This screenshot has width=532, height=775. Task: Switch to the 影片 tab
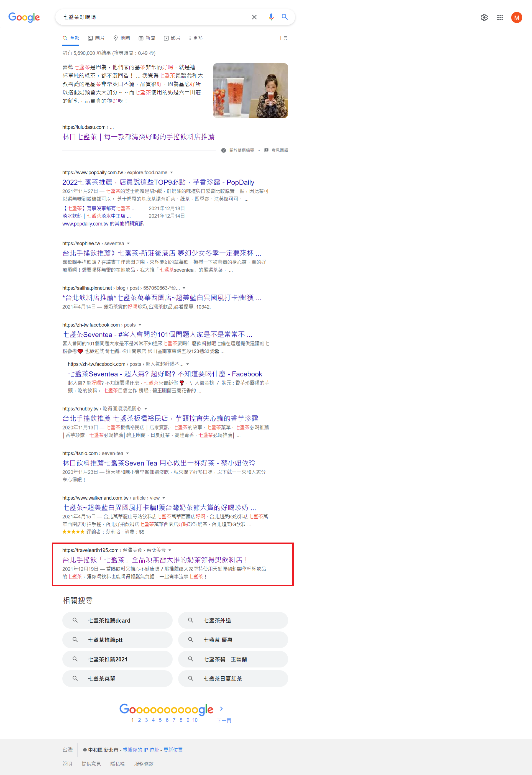172,38
